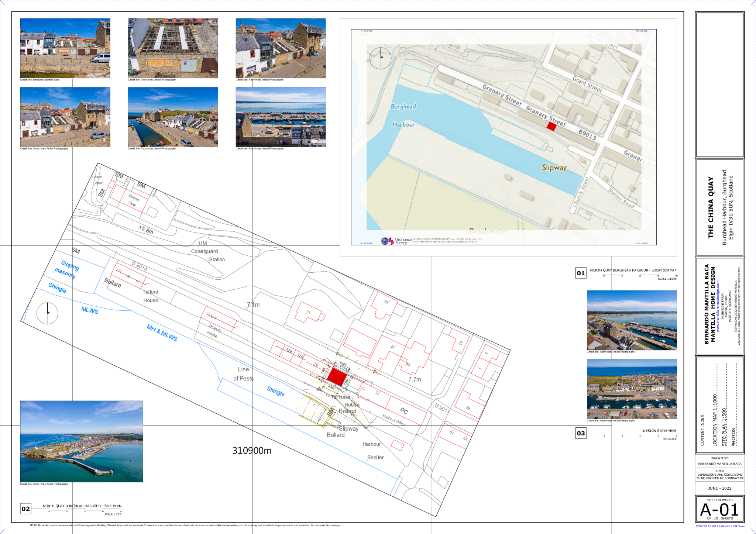Select the drawing number 03 box

tap(581, 433)
